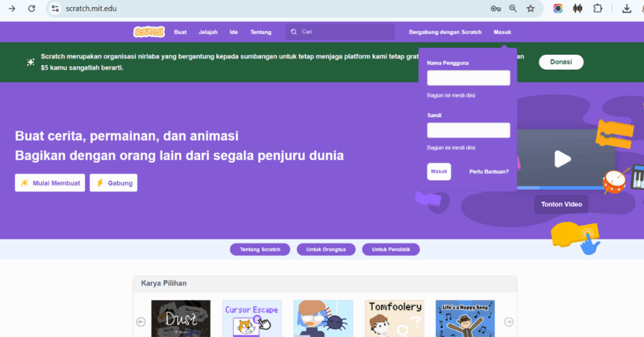The width and height of the screenshot is (644, 337).
Task: Click the search magnifier icon in Cari box
Action: tap(294, 31)
